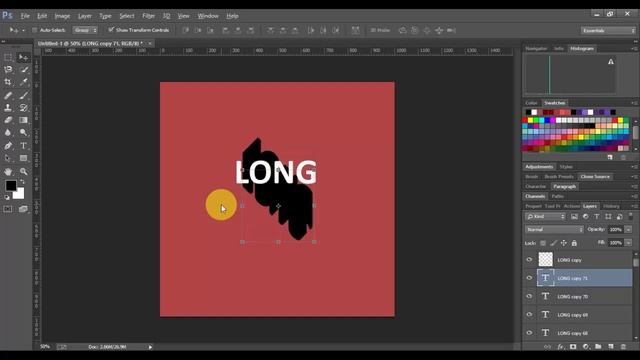Open the Auto-Select Group dropdown

click(x=85, y=30)
